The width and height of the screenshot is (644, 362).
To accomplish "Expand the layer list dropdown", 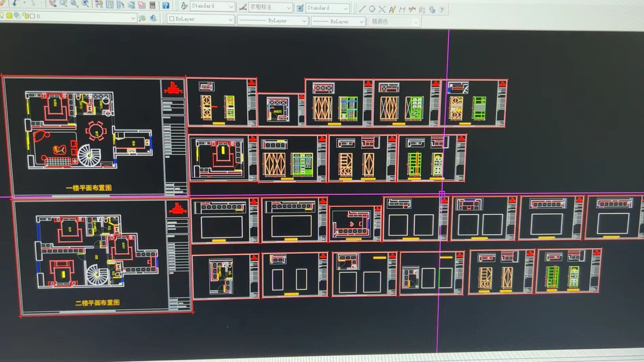I will 133,18.
